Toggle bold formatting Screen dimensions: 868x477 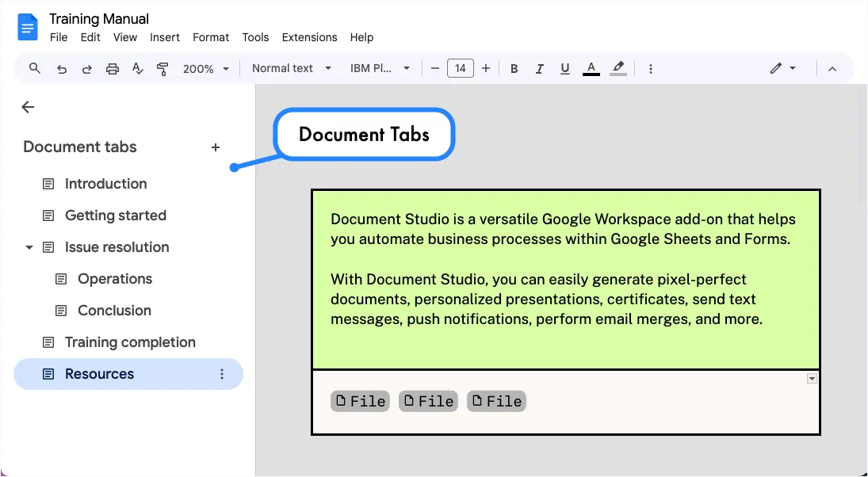[514, 68]
